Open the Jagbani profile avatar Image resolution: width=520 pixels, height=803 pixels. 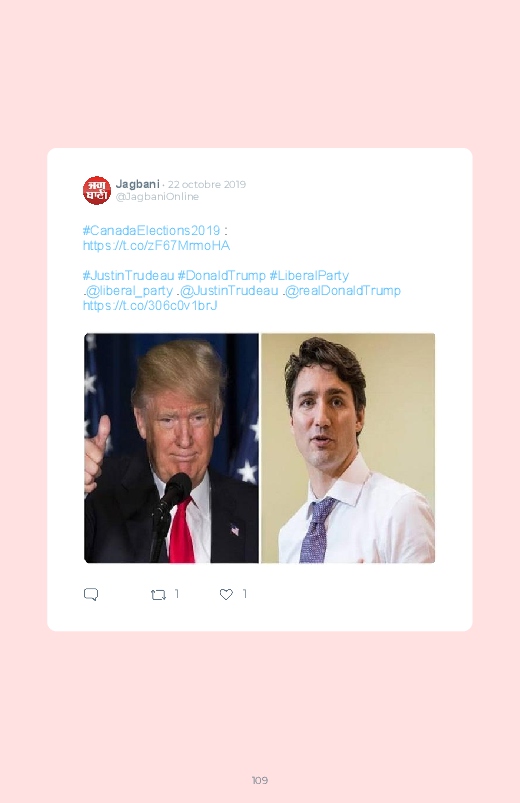[97, 191]
